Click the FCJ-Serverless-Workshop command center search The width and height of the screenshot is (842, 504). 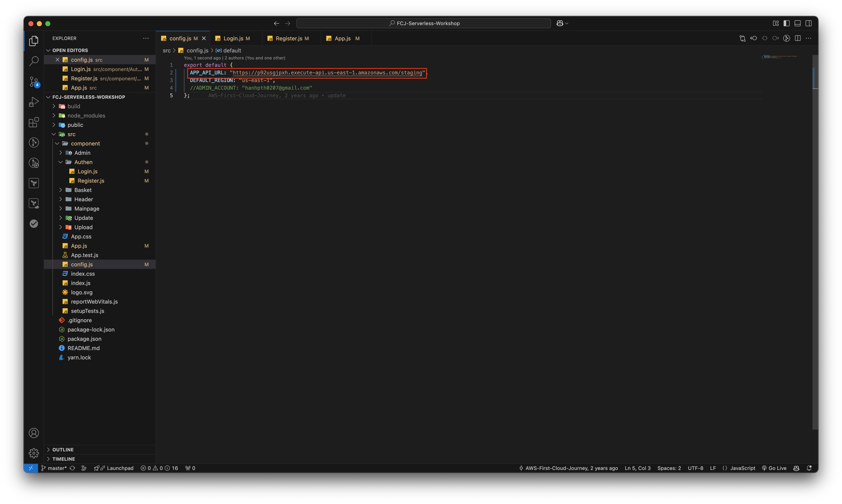click(x=423, y=23)
